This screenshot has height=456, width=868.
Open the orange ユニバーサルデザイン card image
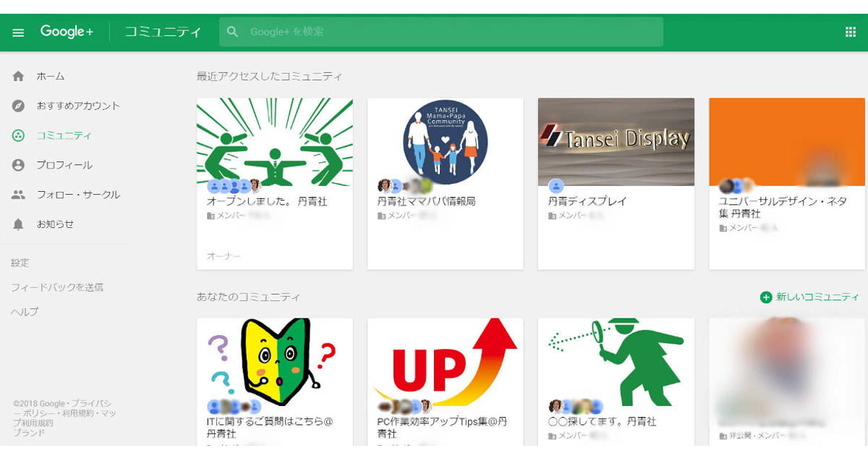point(787,141)
